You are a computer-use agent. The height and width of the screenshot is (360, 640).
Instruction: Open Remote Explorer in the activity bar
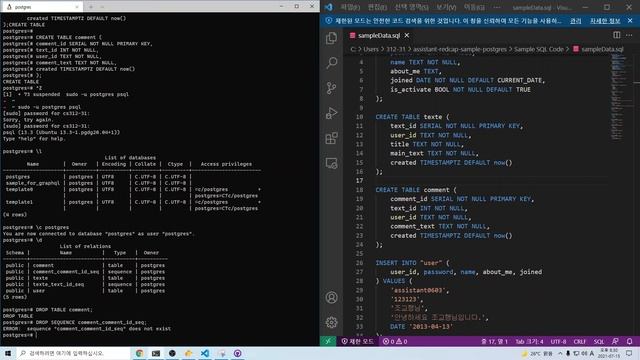(331, 163)
